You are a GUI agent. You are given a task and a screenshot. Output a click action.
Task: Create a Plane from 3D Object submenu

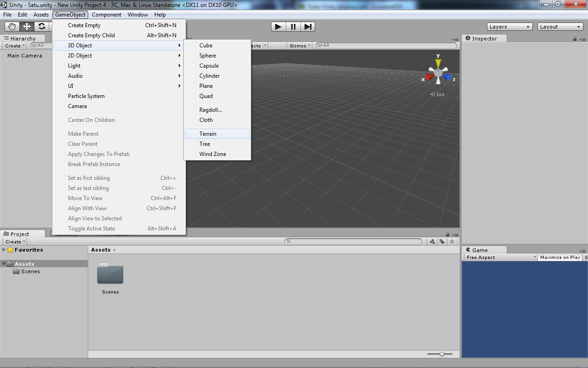[x=217, y=86]
